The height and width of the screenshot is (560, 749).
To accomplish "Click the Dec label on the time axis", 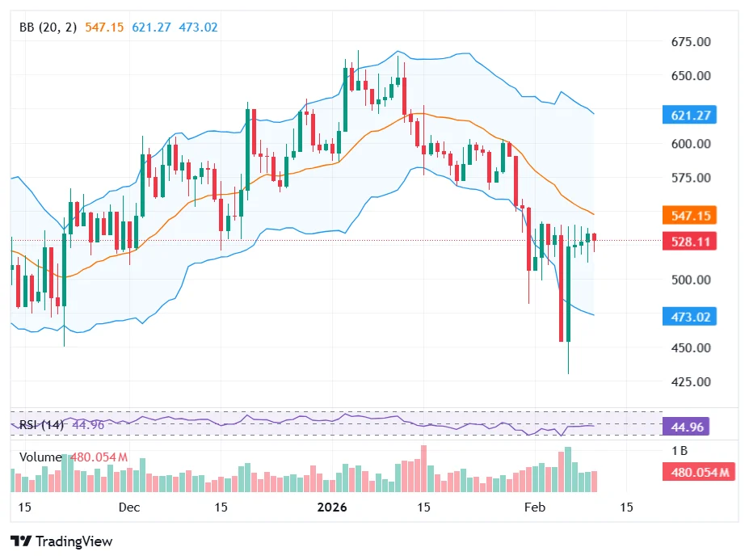I will 128,507.
